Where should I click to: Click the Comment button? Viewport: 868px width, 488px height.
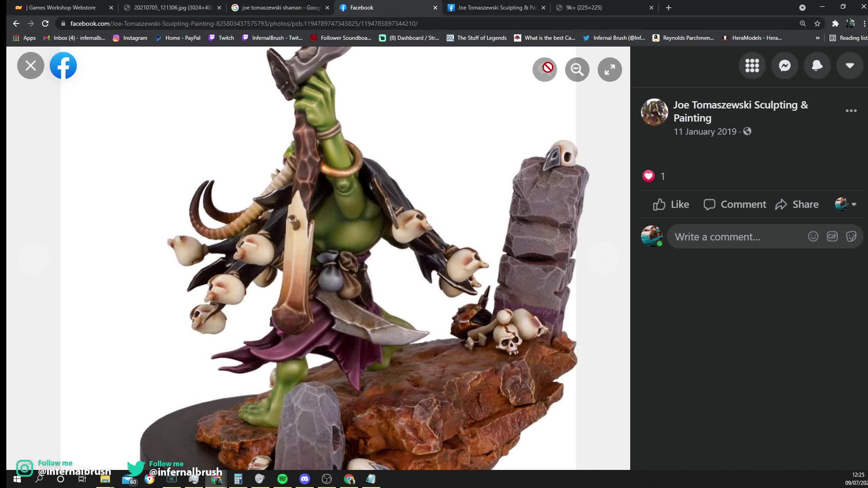click(735, 205)
